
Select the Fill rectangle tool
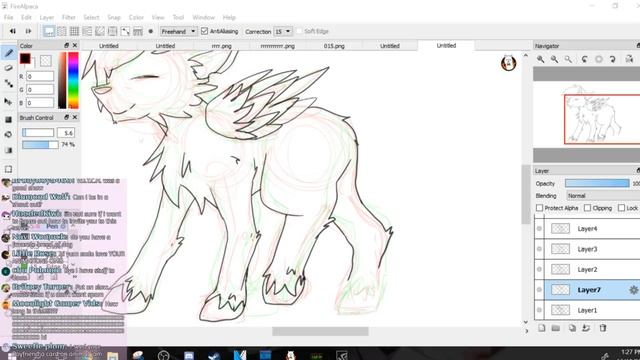(x=9, y=120)
